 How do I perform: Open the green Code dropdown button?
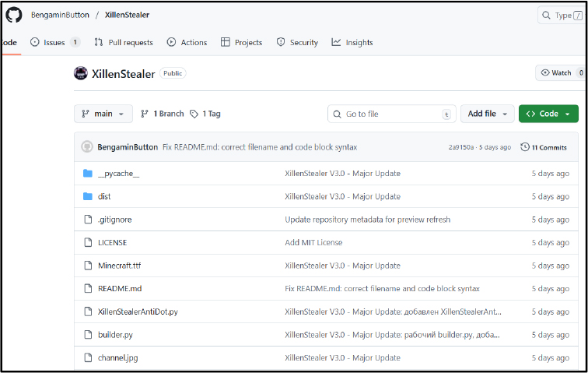548,114
